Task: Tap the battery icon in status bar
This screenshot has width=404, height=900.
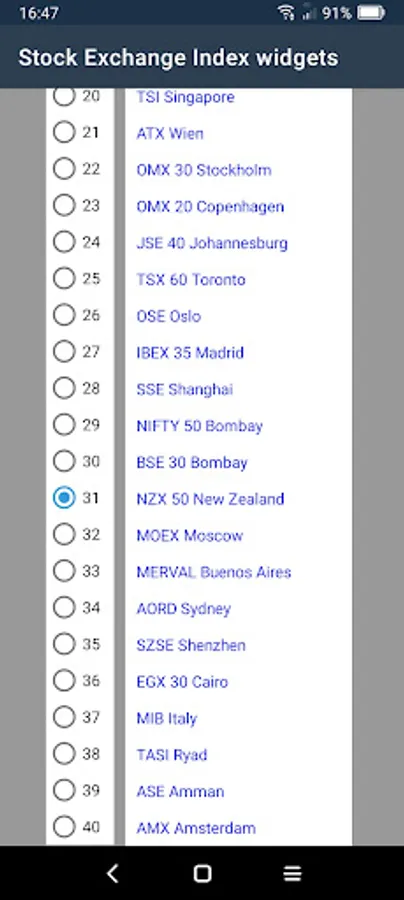Action: tap(371, 13)
